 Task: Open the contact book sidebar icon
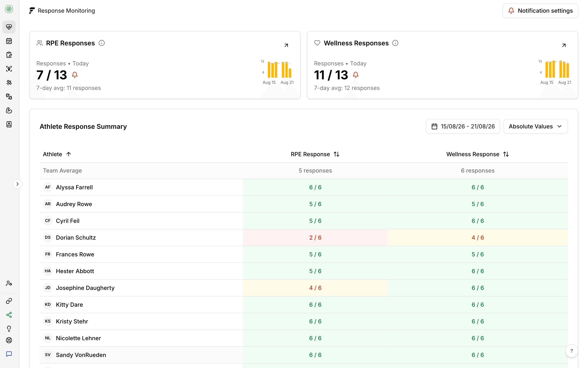coord(9,124)
